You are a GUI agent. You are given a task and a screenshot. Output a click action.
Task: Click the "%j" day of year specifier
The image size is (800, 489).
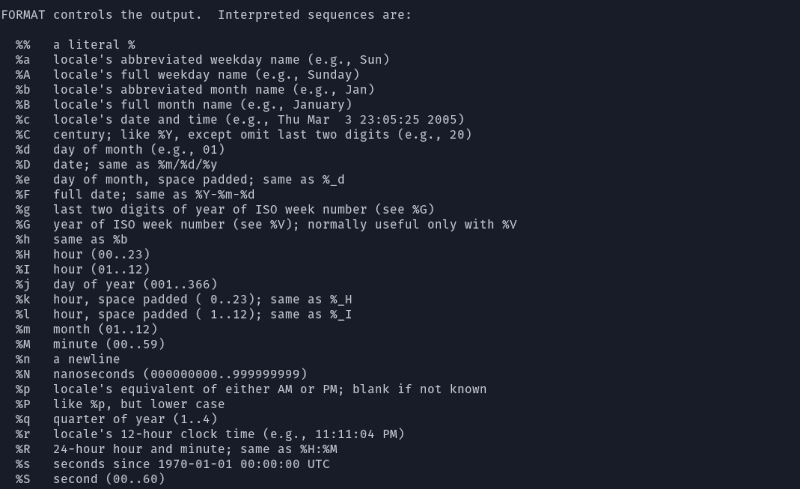click(23, 285)
